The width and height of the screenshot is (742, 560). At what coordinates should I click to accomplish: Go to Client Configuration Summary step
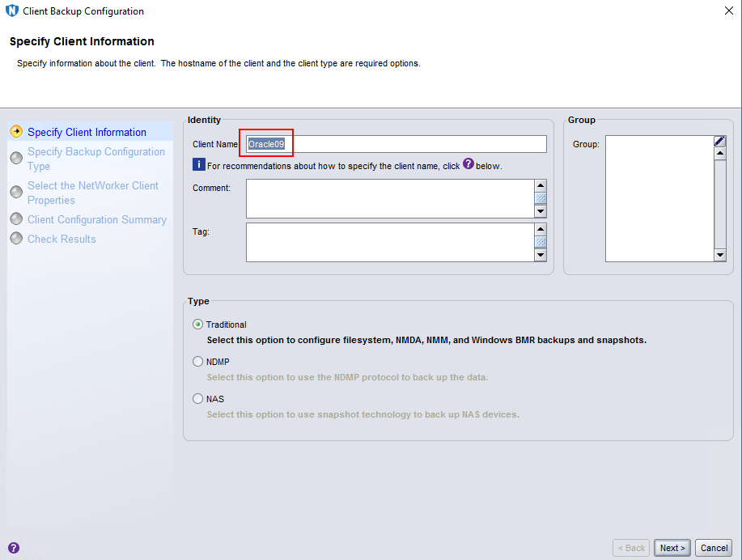click(x=96, y=219)
